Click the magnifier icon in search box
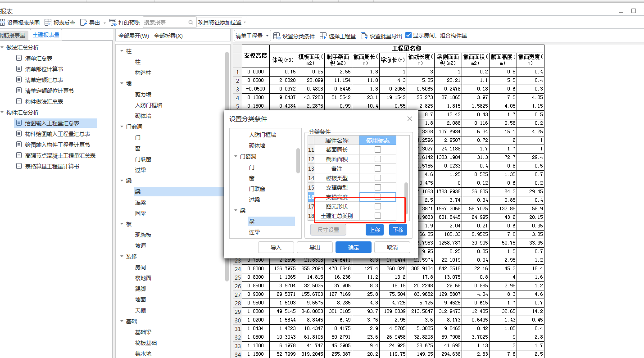Viewport: 644px width, 358px height. click(191, 22)
